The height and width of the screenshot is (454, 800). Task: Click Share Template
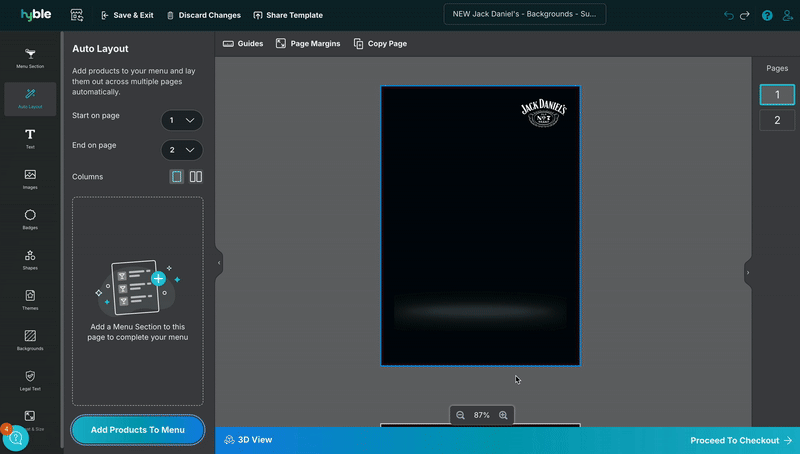tap(288, 15)
